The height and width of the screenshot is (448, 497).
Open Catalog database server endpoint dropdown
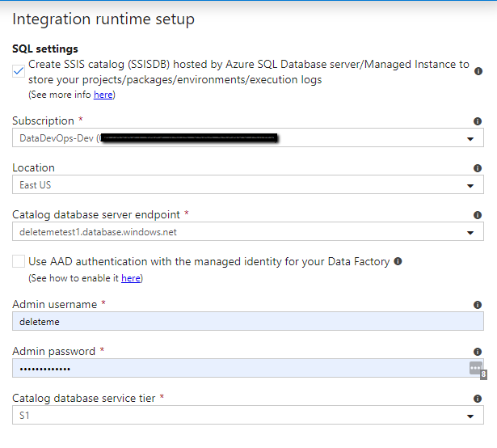(470, 233)
